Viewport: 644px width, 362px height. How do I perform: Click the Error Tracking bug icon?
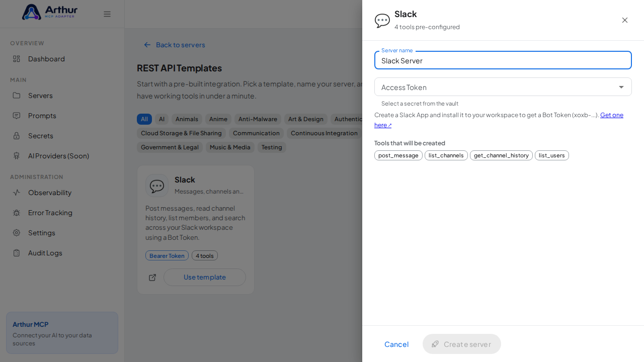17,213
